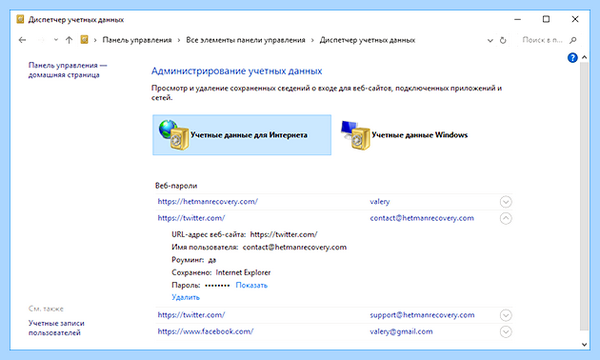Click 'Диспетчер учетных данных' breadcrumb
This screenshot has height=360, width=600.
pyautogui.click(x=367, y=40)
